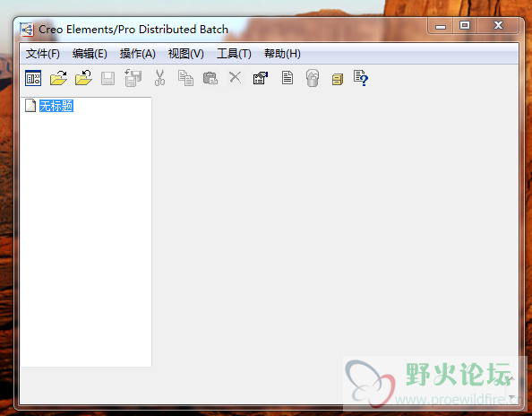Click the Copy pages icon
The height and width of the screenshot is (416, 532).
(185, 78)
